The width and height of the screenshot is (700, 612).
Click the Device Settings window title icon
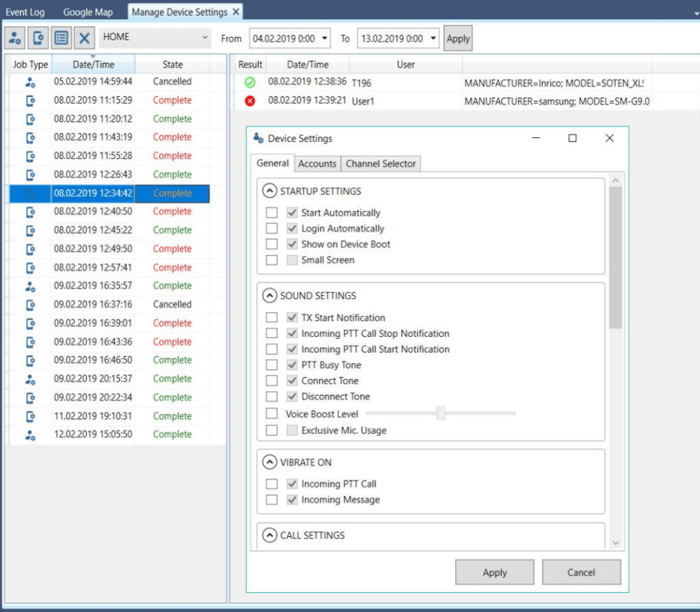pos(258,138)
